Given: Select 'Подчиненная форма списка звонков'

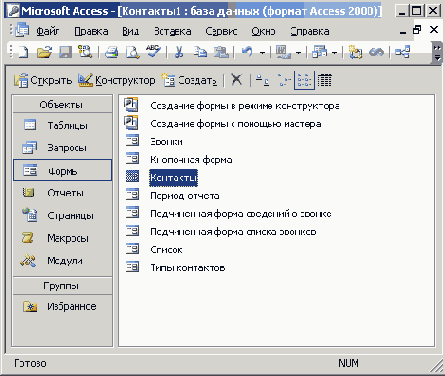Looking at the screenshot, I should point(233,232).
